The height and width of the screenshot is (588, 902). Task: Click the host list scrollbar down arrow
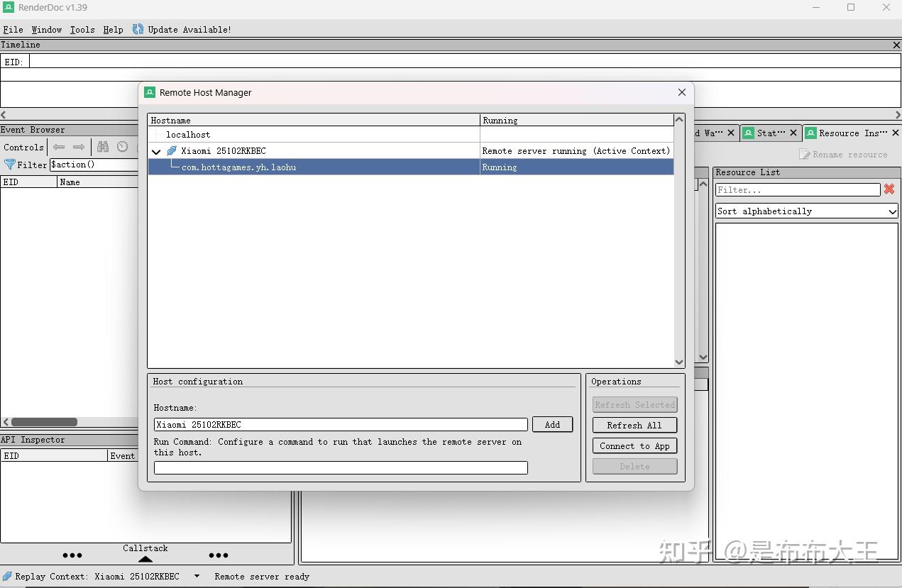[x=678, y=362]
